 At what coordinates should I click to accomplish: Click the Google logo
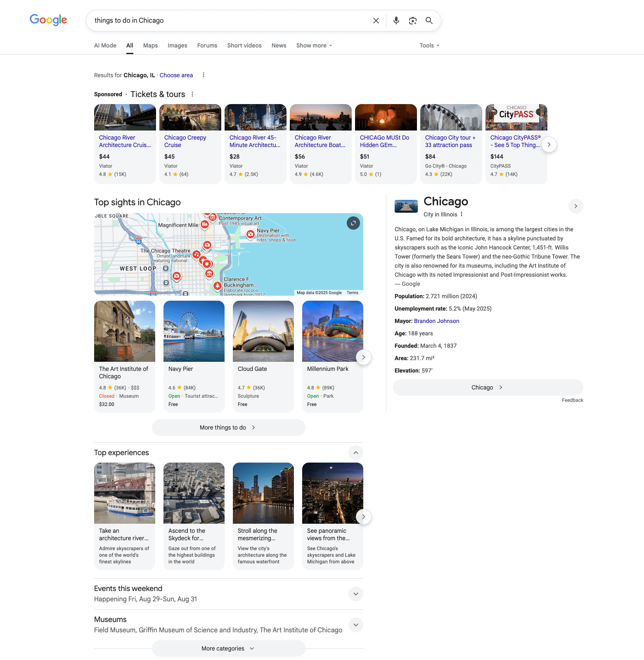pos(48,20)
